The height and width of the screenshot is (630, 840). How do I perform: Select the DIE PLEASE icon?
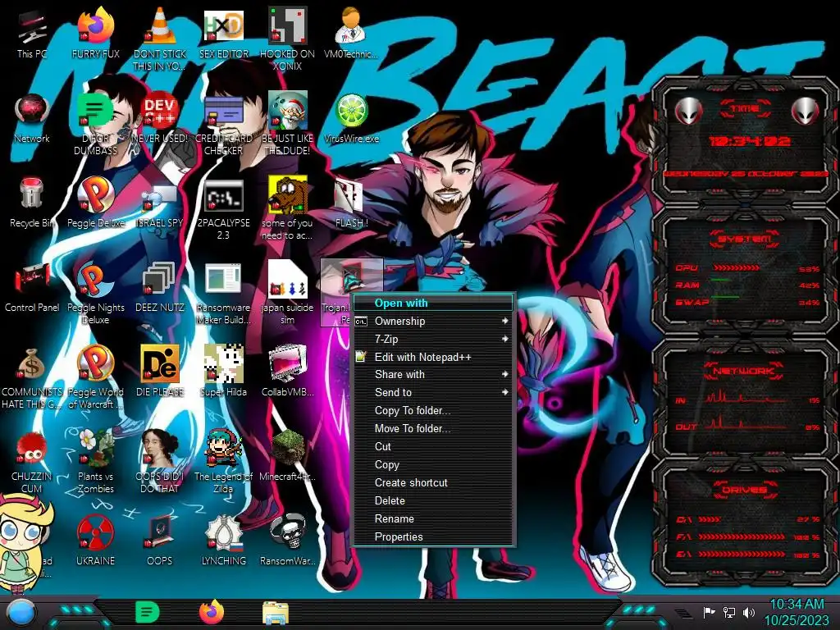[x=160, y=372]
